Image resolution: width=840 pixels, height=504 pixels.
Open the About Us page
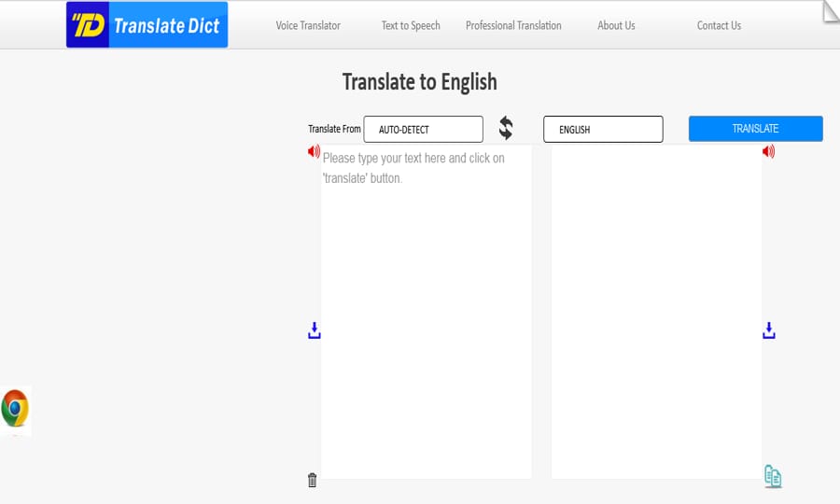[x=616, y=25]
